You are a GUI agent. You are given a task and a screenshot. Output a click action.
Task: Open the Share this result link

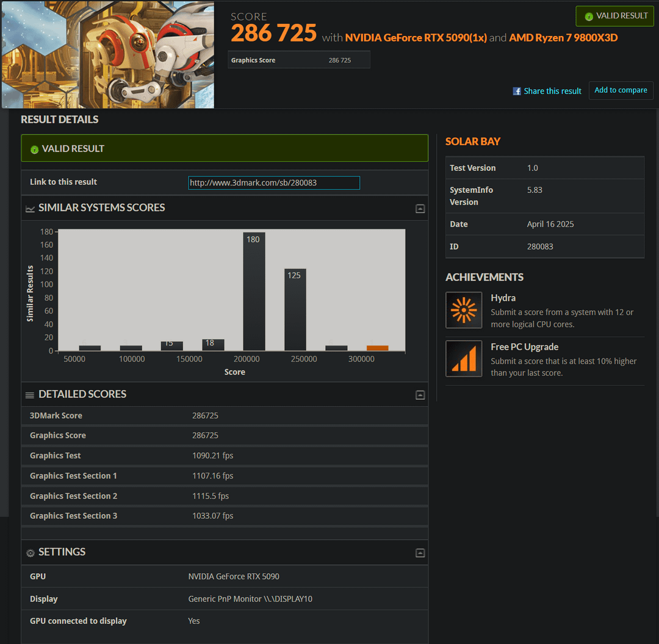[552, 91]
